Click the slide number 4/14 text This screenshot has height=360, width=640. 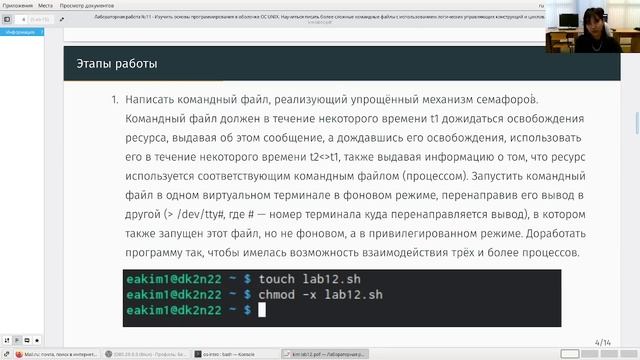[x=603, y=342]
